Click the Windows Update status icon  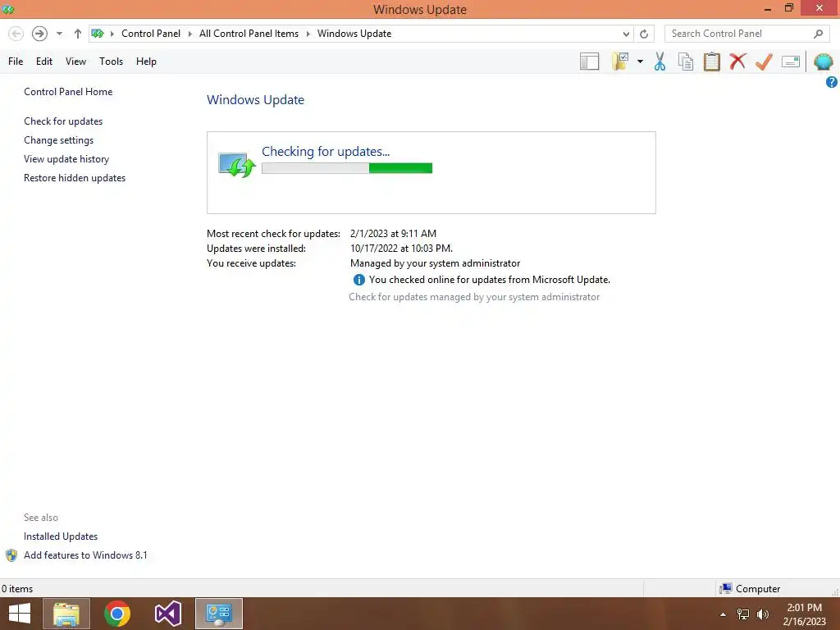pos(237,165)
